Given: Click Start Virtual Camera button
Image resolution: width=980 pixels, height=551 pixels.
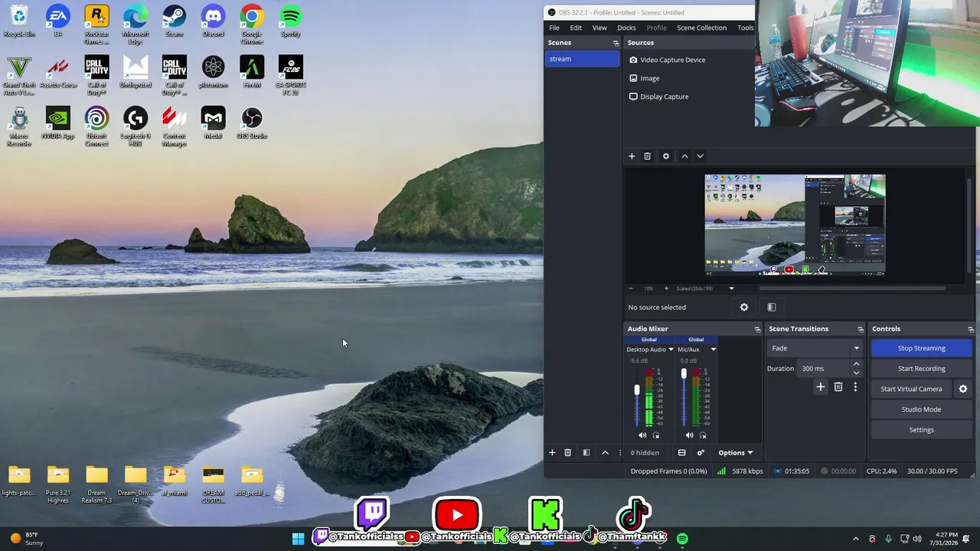Looking at the screenshot, I should 911,389.
